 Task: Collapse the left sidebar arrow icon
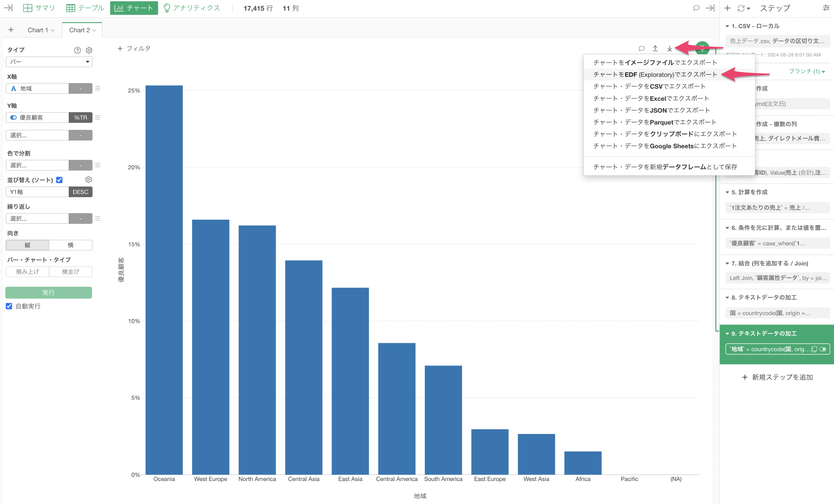coord(8,8)
